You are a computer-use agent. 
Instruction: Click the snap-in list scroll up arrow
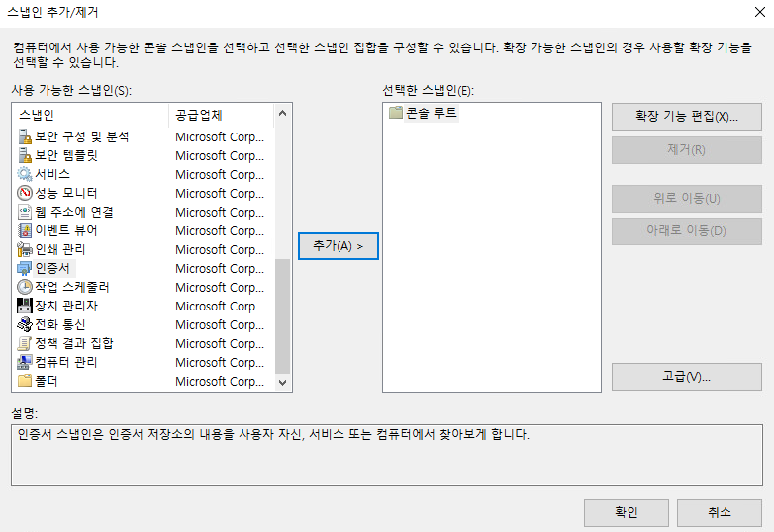point(282,113)
